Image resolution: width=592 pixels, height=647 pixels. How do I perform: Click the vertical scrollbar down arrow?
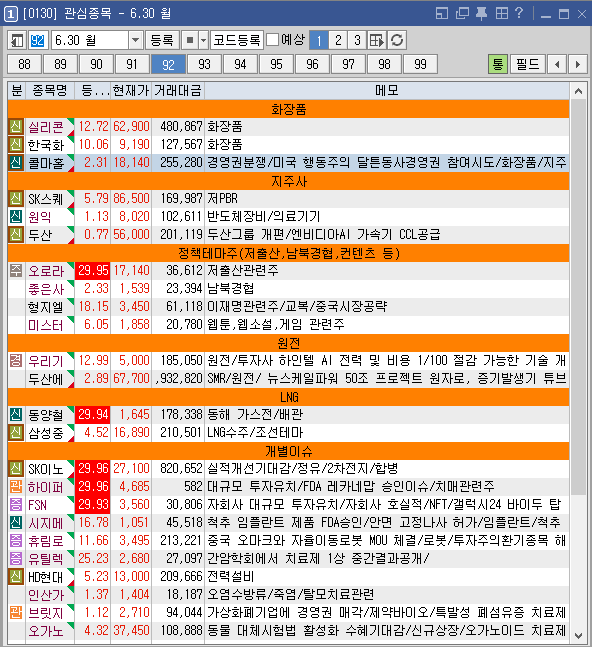point(578,636)
